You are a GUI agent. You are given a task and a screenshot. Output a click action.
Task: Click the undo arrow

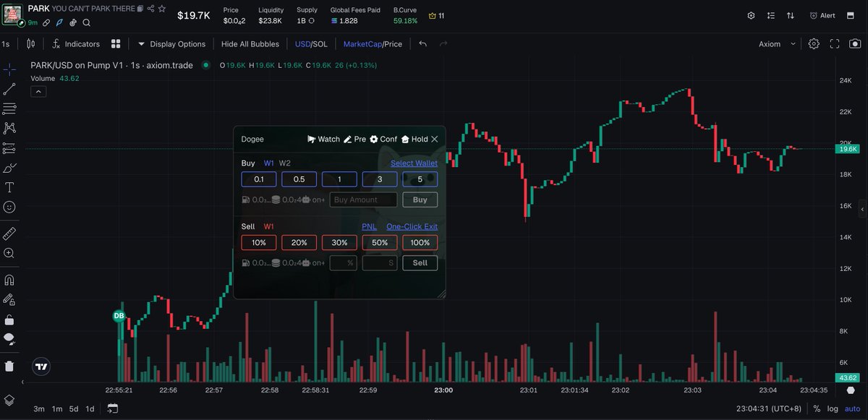(x=423, y=44)
